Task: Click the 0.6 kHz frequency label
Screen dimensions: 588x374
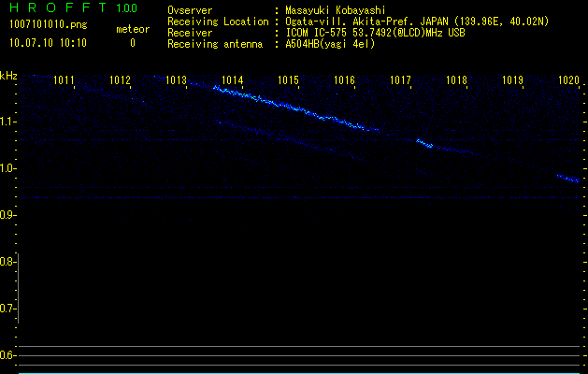Action: [x=7, y=355]
